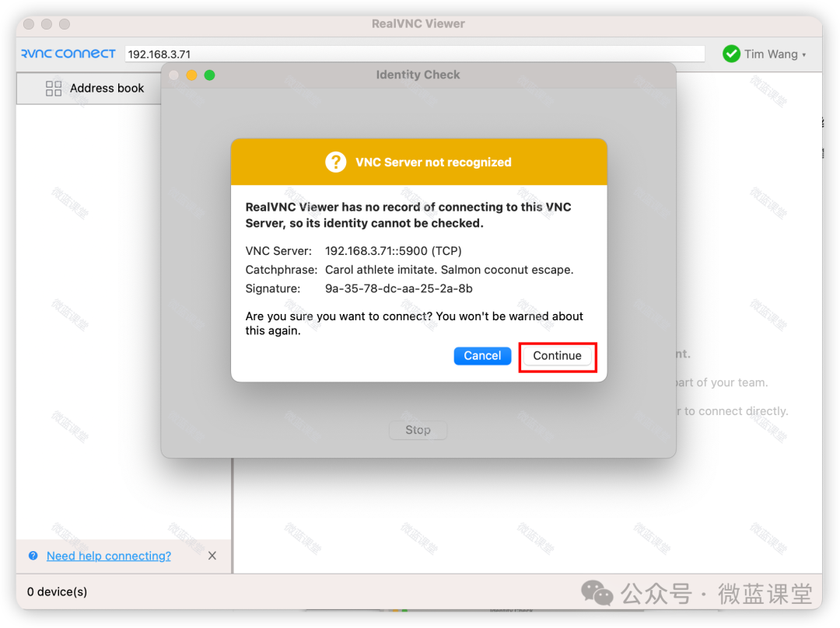
Task: Select the VNC Server 192.168.3.71::5900 text
Action: tap(394, 251)
